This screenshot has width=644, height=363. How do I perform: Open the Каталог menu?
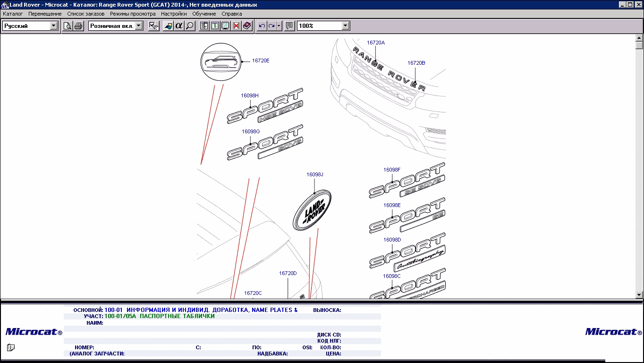(x=13, y=14)
